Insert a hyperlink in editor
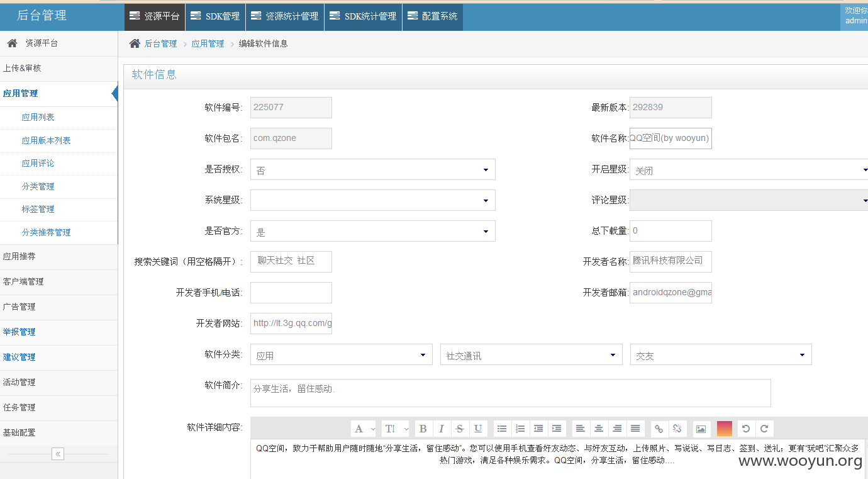Viewport: 868px width, 479px height. (659, 429)
